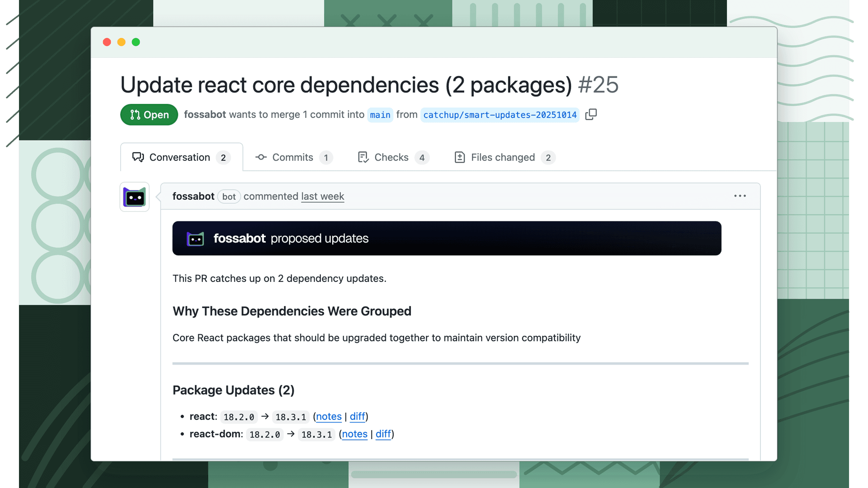Click the bot label badge
Screen dimensions: 868x488
[x=229, y=197]
